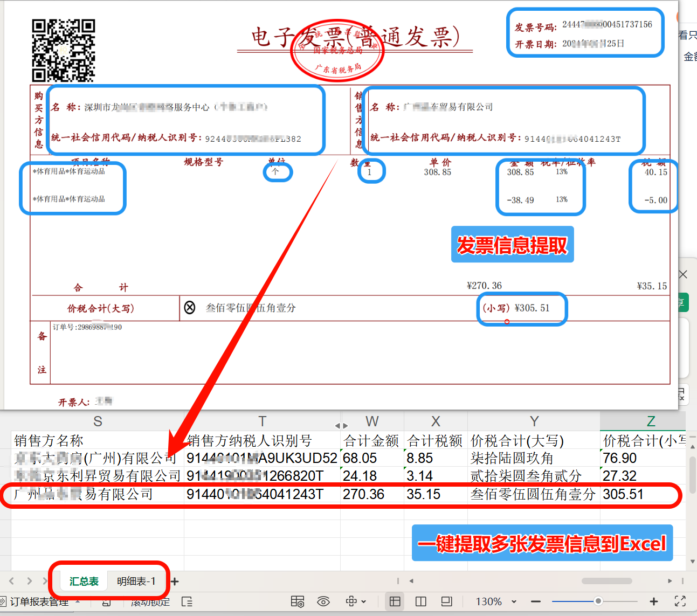Toggle the eye reading-mode icon

click(x=323, y=601)
